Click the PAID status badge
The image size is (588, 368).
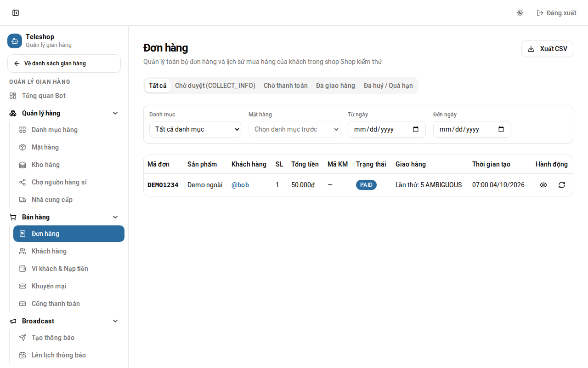coord(366,185)
